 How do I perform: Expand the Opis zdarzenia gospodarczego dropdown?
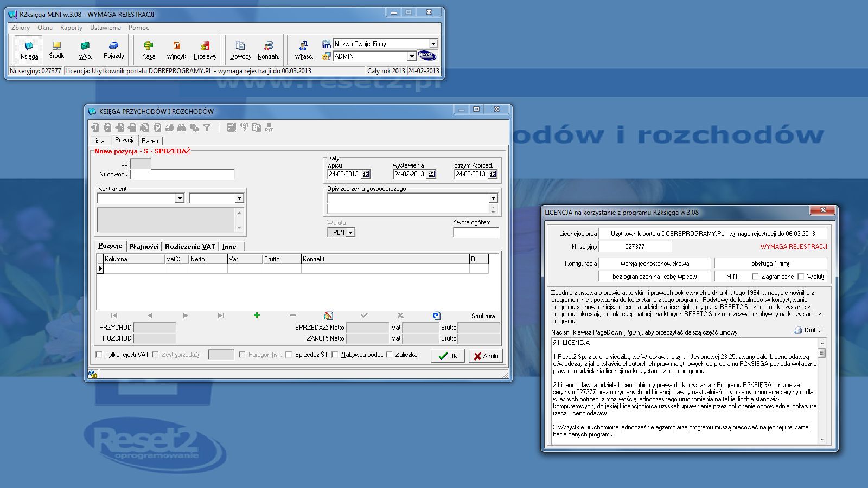coord(493,198)
